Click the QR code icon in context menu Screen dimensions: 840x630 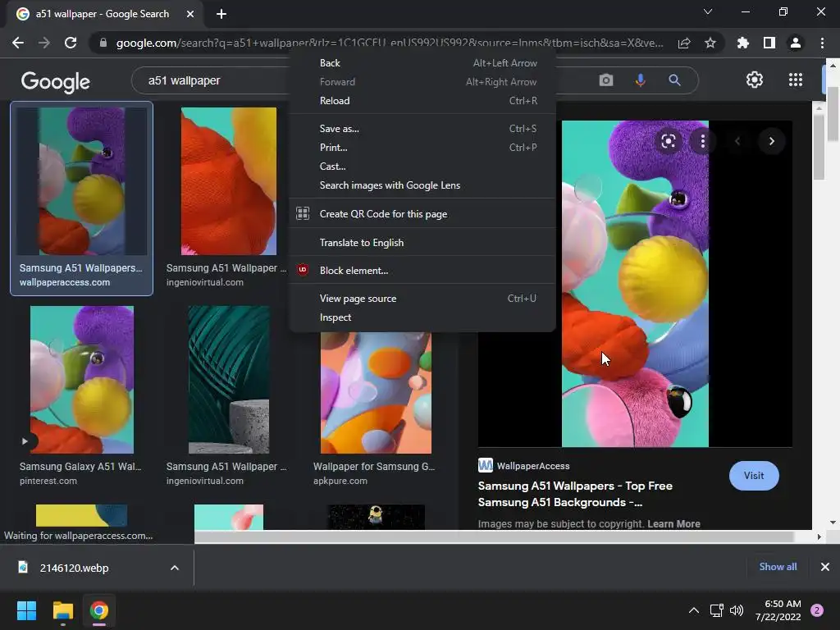pos(303,213)
